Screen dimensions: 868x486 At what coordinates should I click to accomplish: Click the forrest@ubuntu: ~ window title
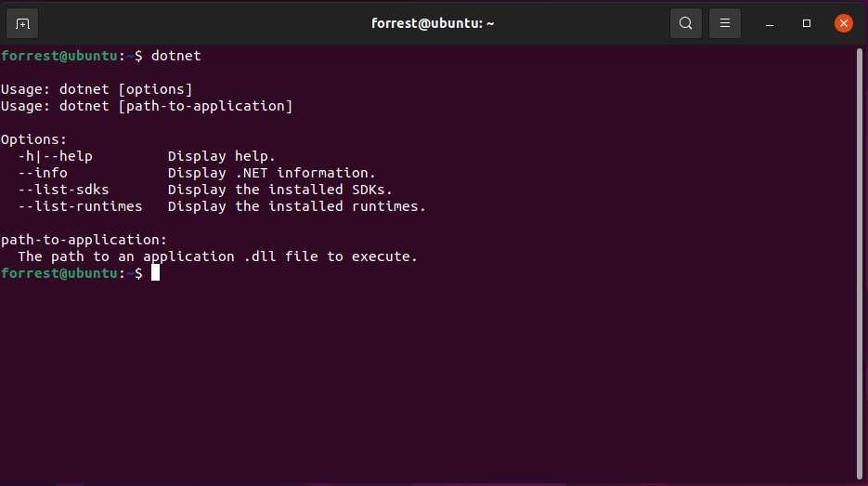pyautogui.click(x=433, y=23)
